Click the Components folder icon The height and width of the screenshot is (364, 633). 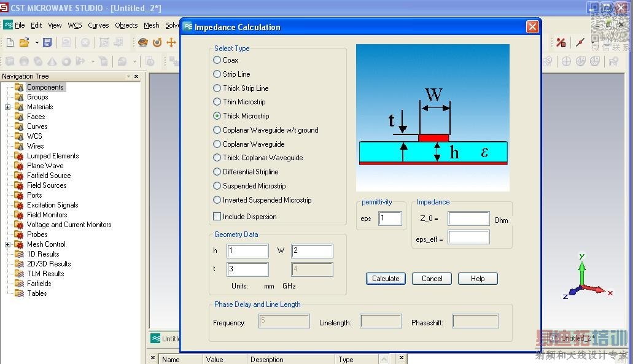coord(18,87)
